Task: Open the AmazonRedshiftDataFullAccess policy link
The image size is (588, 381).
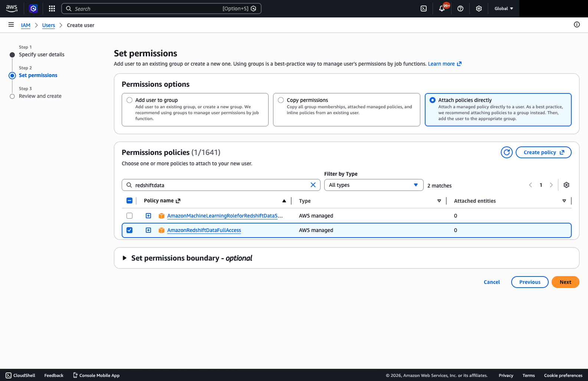Action: 204,230
